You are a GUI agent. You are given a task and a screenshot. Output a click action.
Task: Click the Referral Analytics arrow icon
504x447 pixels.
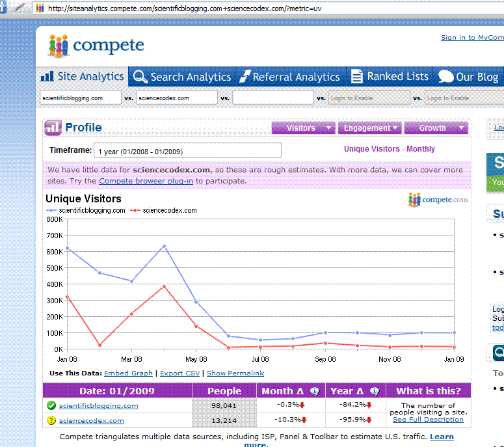click(245, 77)
